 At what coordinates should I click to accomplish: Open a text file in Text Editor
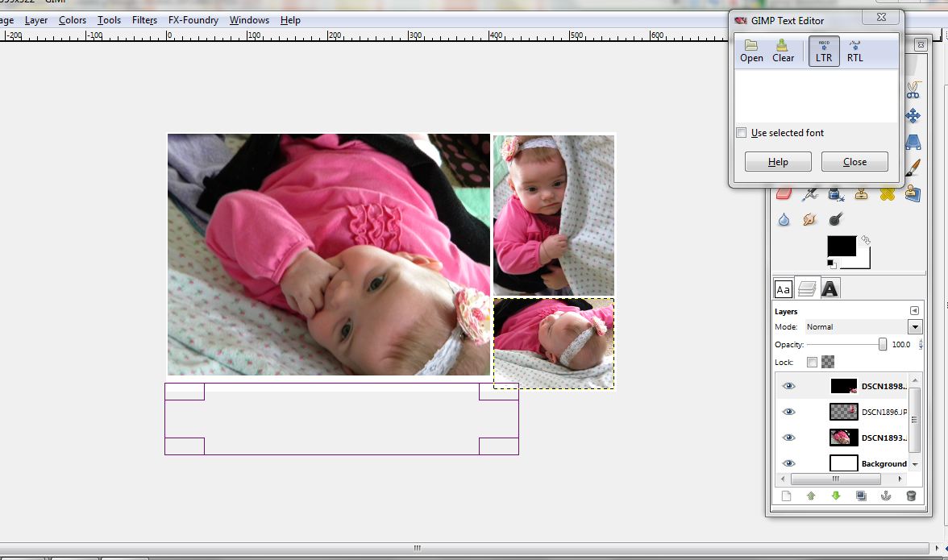click(x=751, y=52)
